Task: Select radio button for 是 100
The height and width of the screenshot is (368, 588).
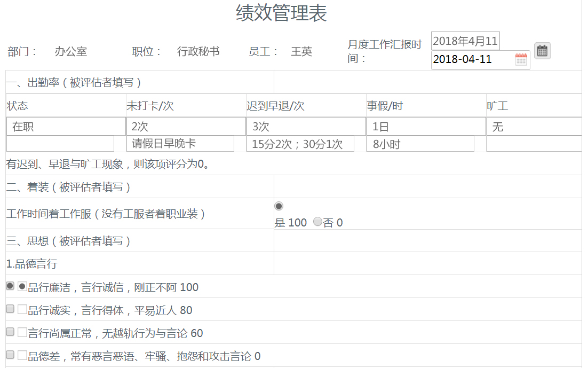Action: tap(278, 206)
